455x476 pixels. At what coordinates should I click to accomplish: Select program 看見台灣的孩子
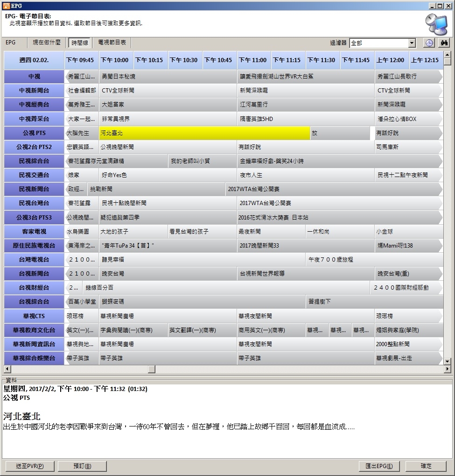(203, 232)
